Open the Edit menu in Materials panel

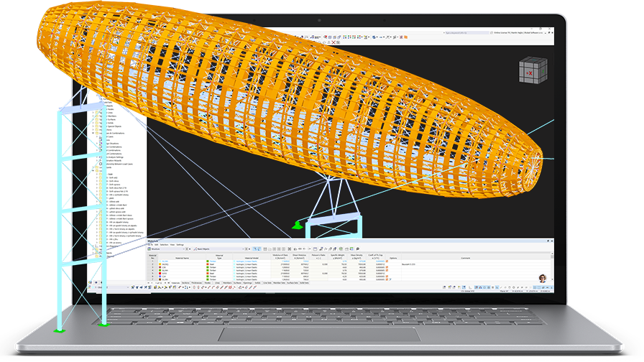click(x=157, y=245)
